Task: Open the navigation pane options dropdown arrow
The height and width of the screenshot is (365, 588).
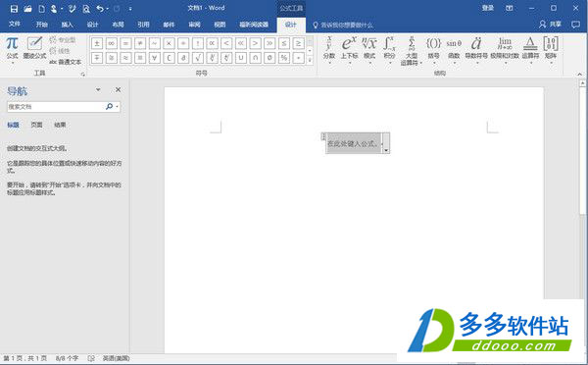Action: click(98, 89)
